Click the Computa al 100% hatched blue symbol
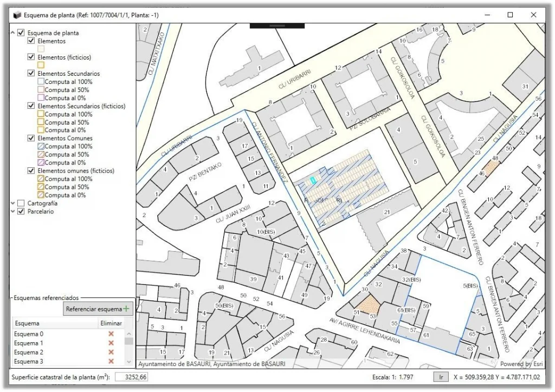 pyautogui.click(x=41, y=146)
